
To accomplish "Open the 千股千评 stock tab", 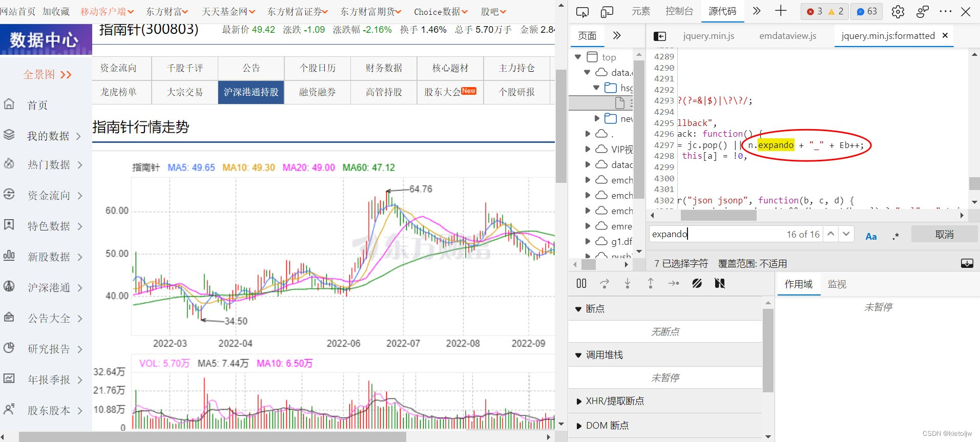I will click(185, 68).
